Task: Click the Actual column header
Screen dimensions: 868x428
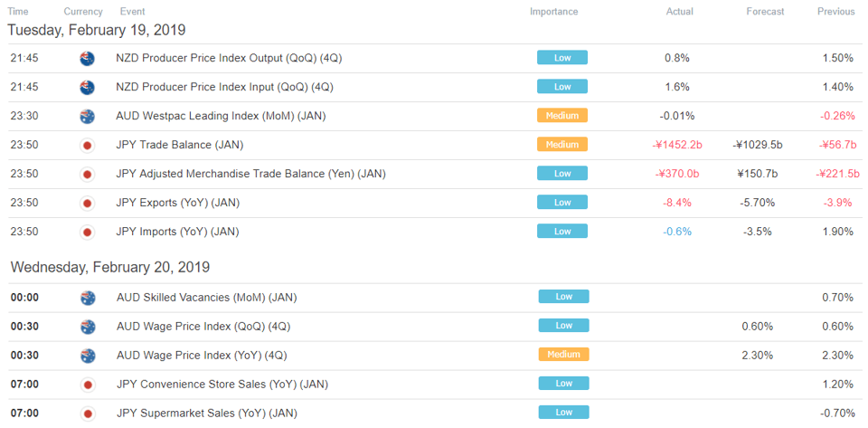Action: coord(679,12)
